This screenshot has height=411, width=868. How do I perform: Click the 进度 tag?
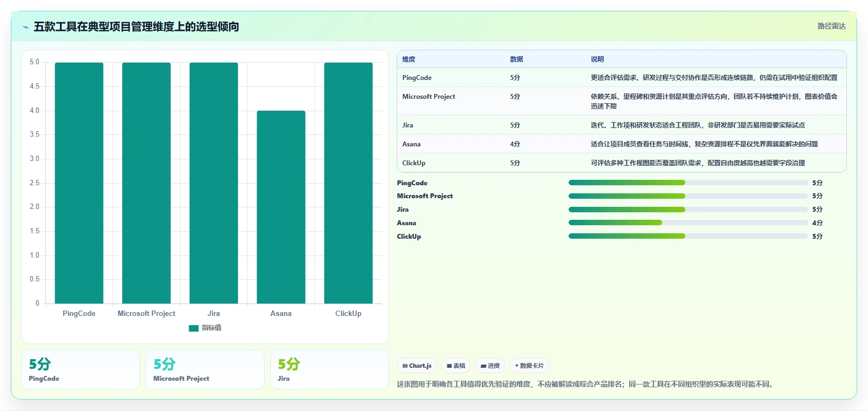coord(490,366)
